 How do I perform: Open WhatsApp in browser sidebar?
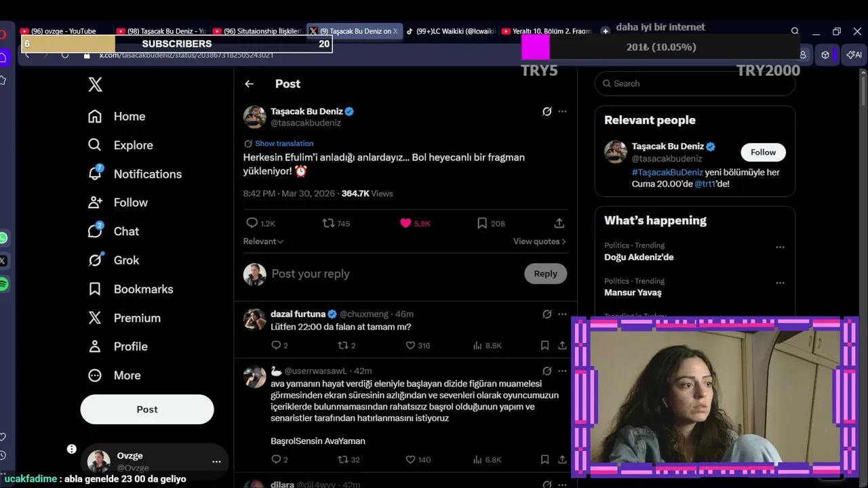coord(3,238)
